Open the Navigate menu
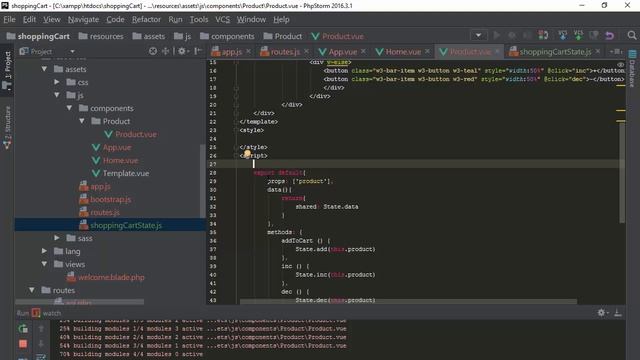The height and width of the screenshot is (360, 640). pyautogui.click(x=83, y=19)
